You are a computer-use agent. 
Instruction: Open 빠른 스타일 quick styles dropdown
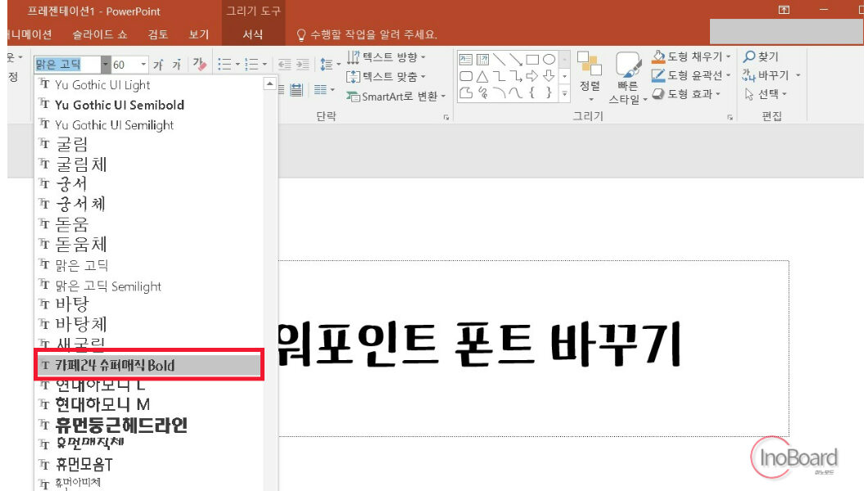pos(628,79)
